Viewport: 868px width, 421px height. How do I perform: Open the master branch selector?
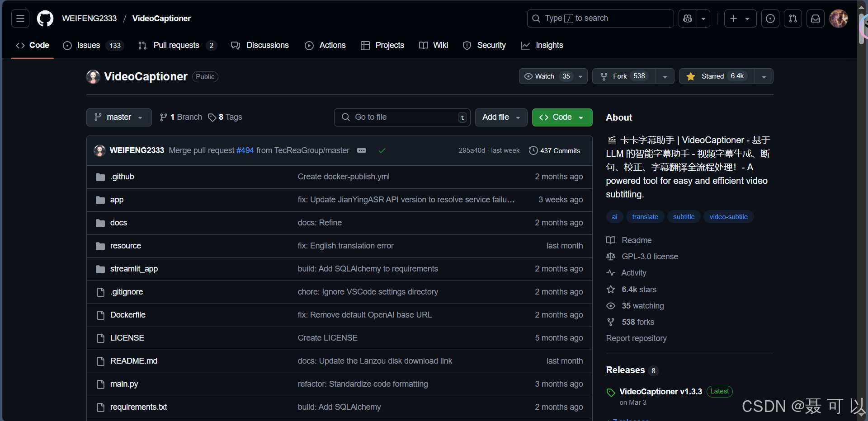tap(119, 117)
